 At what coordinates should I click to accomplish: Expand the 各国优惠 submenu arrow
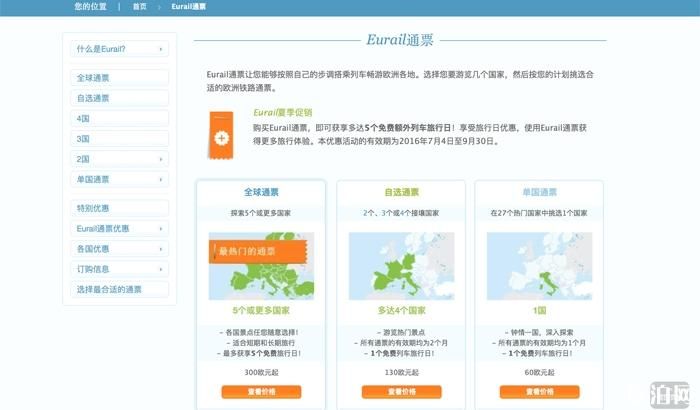click(161, 249)
